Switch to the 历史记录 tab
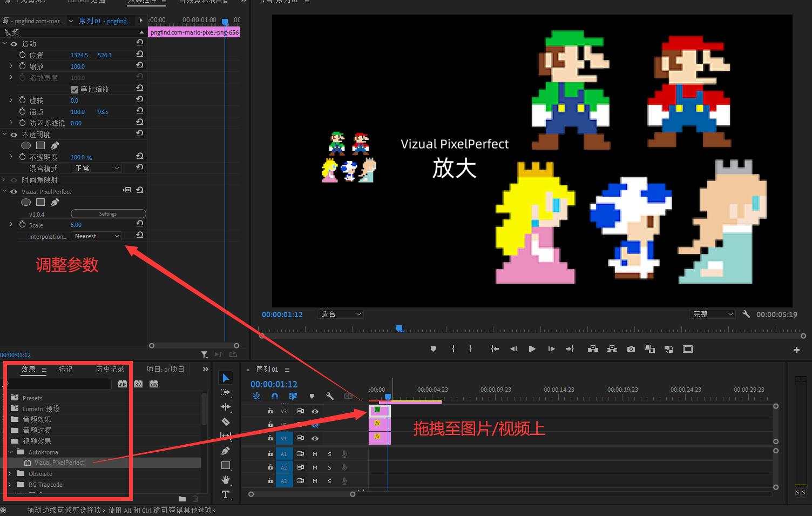 tap(110, 369)
